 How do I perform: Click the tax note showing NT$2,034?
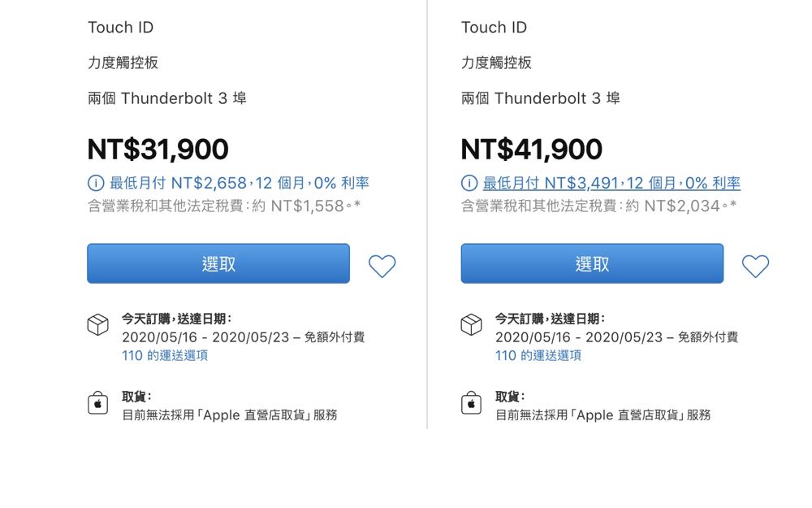[598, 206]
